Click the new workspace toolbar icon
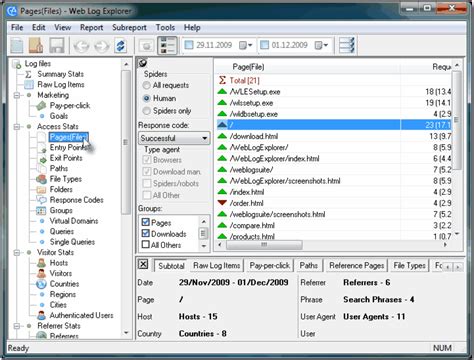 pos(17,45)
